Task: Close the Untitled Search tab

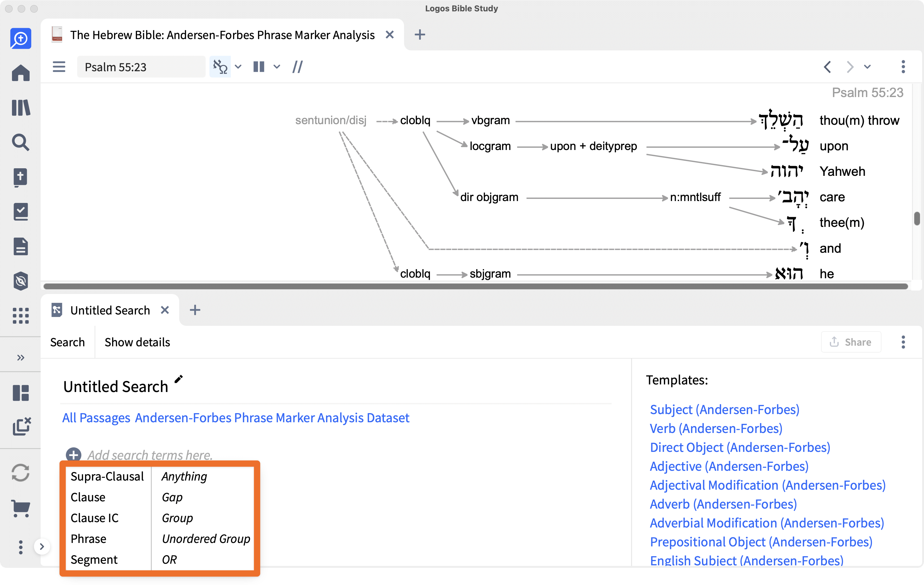Action: click(165, 310)
